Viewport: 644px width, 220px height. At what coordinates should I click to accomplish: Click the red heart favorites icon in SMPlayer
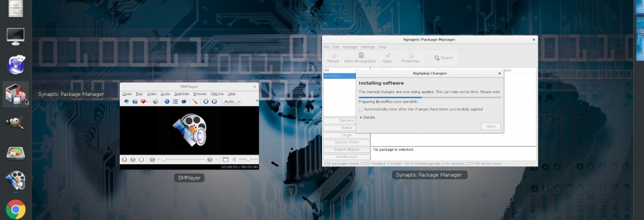[143, 102]
